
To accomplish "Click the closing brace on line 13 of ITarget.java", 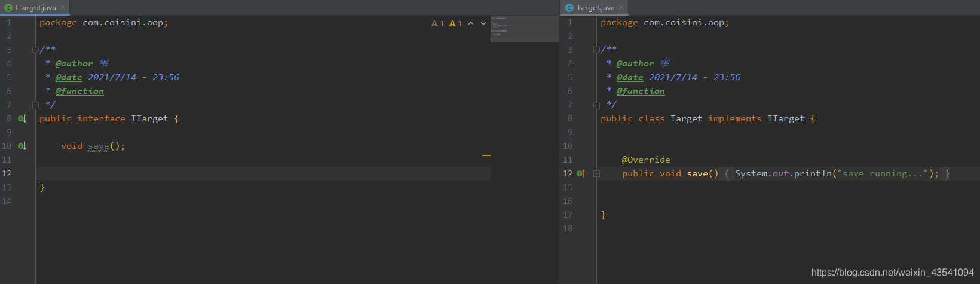I will (x=42, y=188).
